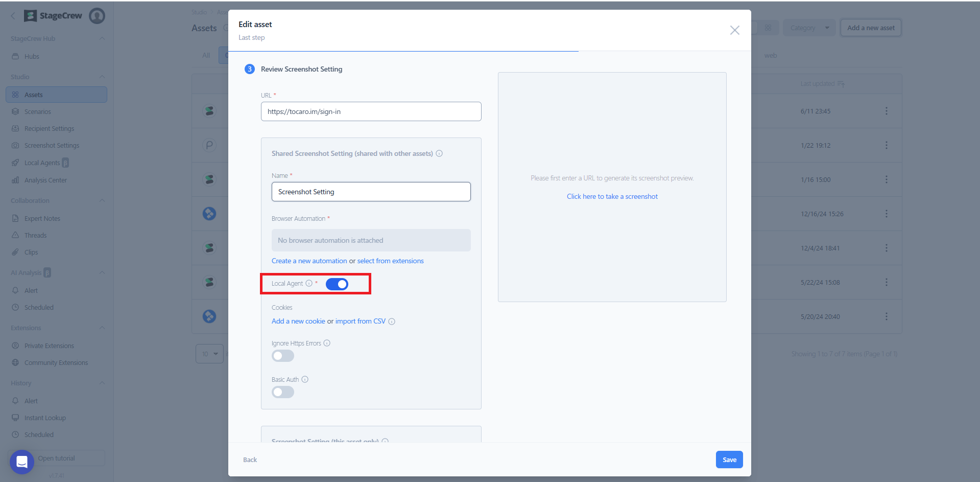The width and height of the screenshot is (980, 482).
Task: Click info icon beside import from CSV
Action: (392, 322)
